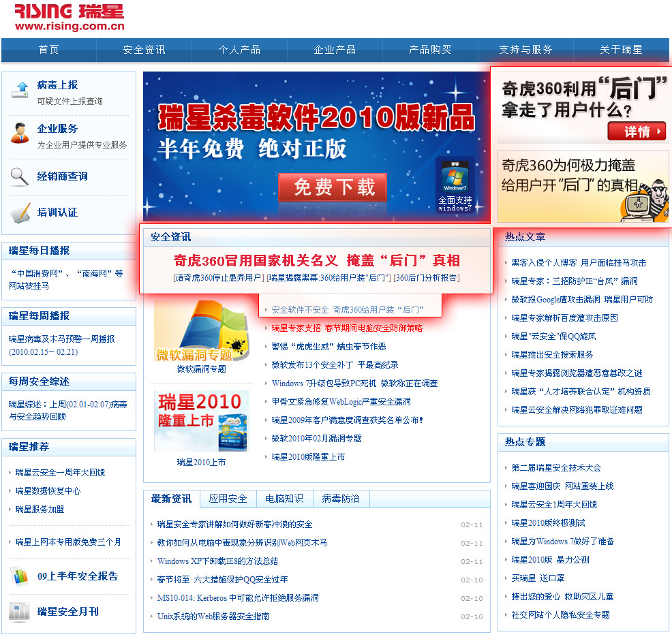Open 买瑞星 送口罩 topic
Viewport: 672px width, 641px height.
[538, 578]
